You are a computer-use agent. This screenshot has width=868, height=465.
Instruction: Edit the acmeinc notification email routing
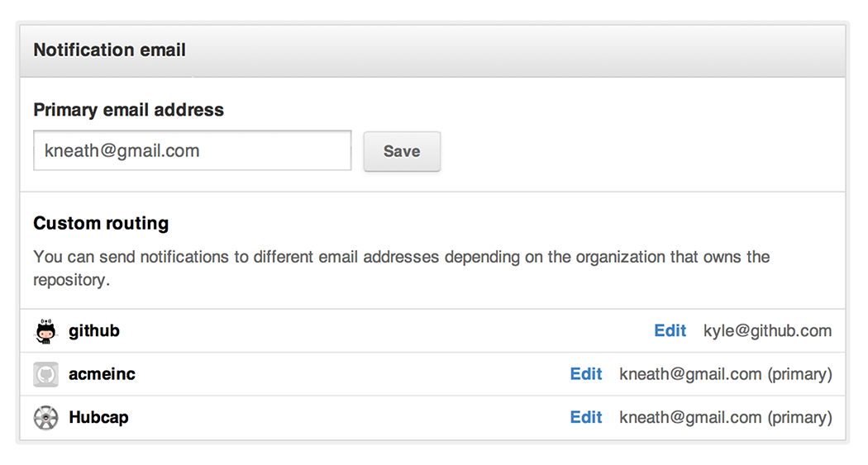point(586,374)
